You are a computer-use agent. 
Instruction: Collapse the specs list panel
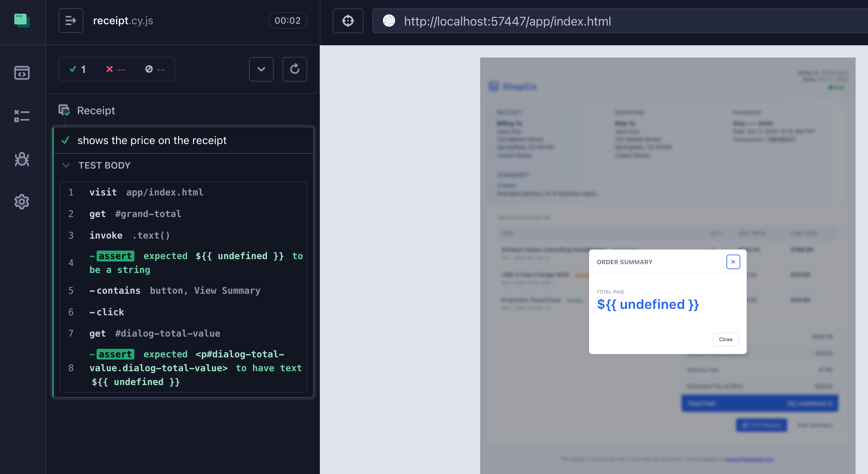[x=71, y=21]
